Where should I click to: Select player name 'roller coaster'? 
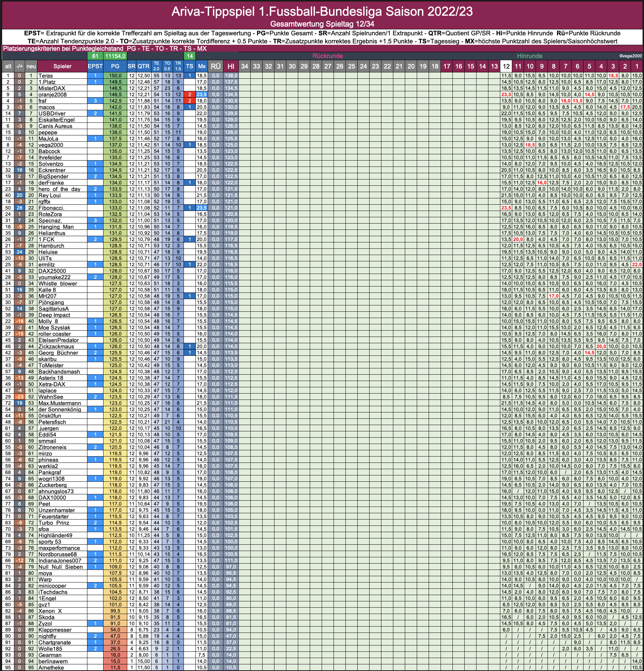point(55,334)
